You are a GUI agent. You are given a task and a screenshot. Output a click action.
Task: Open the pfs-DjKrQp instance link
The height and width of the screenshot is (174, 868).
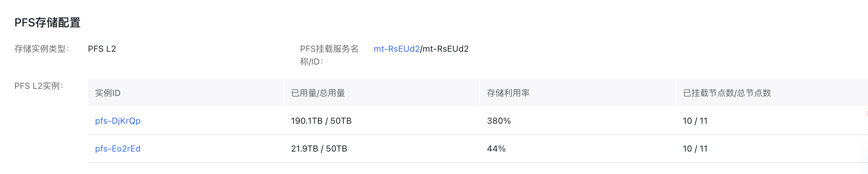[x=118, y=121]
